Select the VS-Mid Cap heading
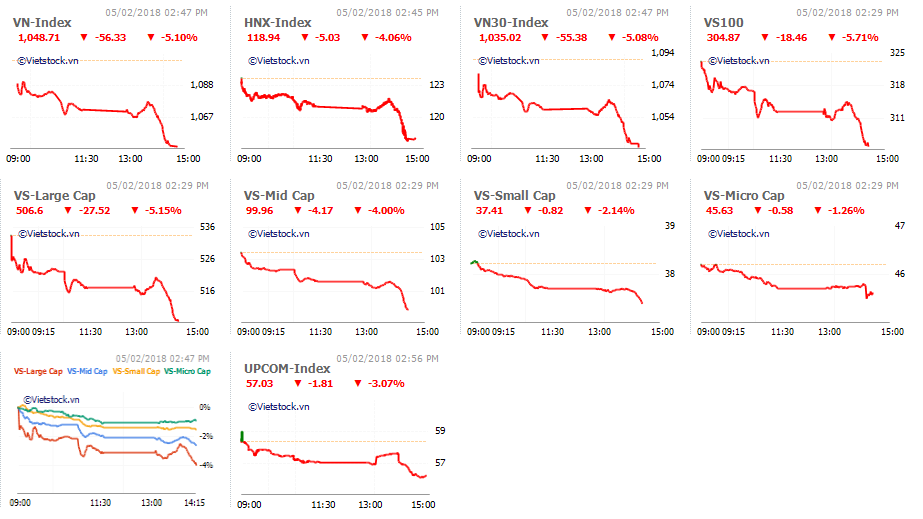 (x=279, y=196)
